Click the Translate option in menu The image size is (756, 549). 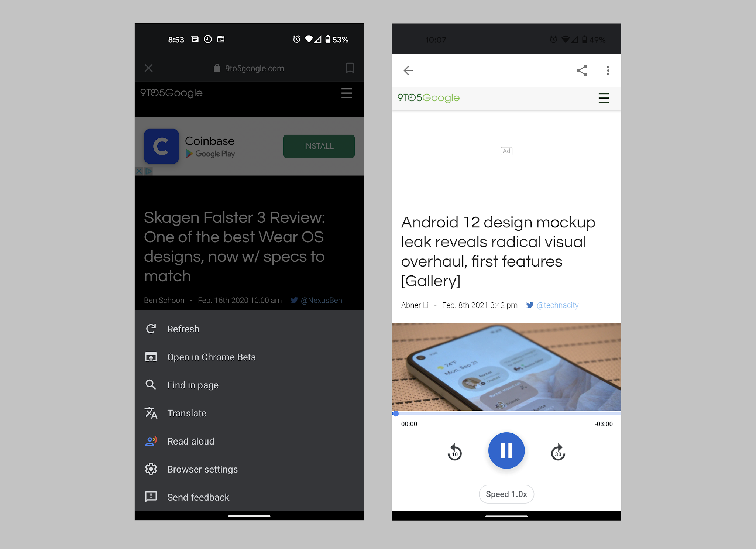(x=187, y=413)
